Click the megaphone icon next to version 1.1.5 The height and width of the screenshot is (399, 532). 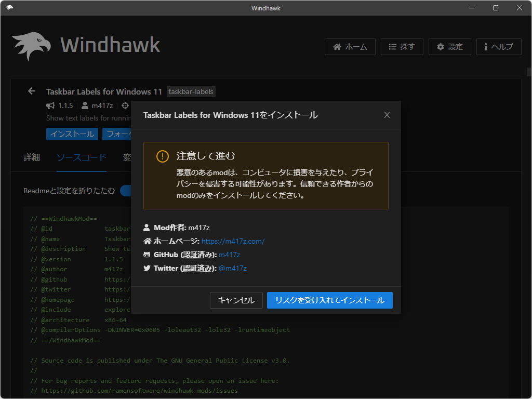(50, 105)
